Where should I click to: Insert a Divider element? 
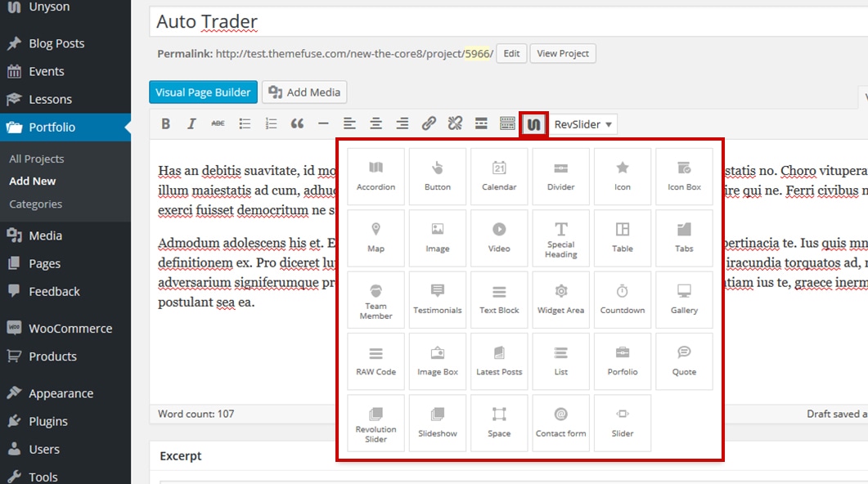pos(560,177)
